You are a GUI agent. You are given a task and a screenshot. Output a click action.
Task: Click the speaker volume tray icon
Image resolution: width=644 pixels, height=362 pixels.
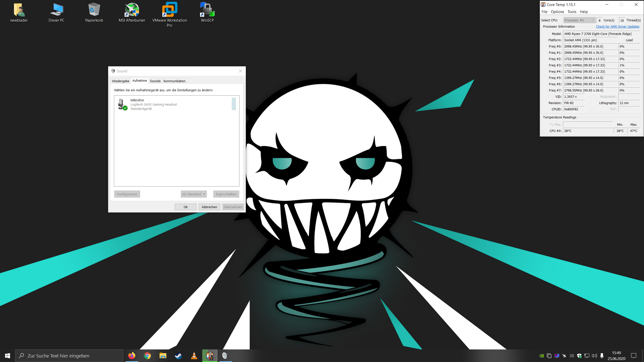click(x=594, y=356)
